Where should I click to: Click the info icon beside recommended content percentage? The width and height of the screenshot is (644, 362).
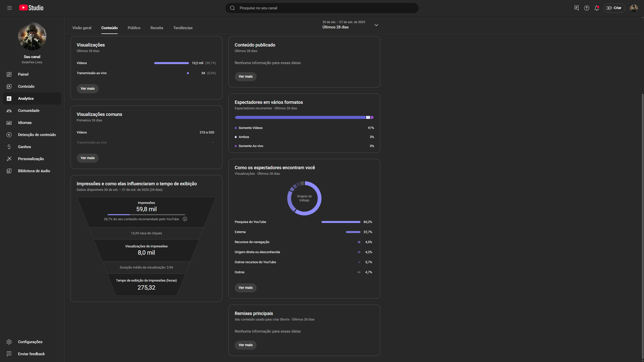pyautogui.click(x=185, y=219)
